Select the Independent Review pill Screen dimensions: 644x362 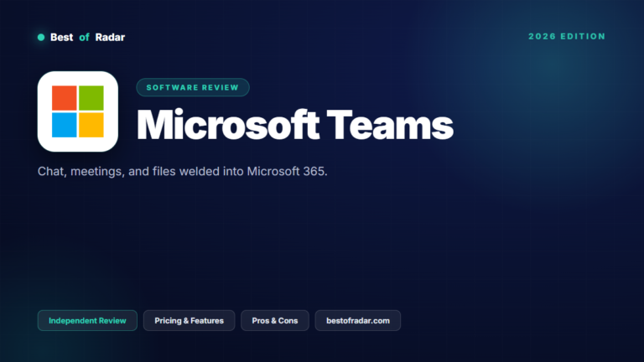click(87, 321)
